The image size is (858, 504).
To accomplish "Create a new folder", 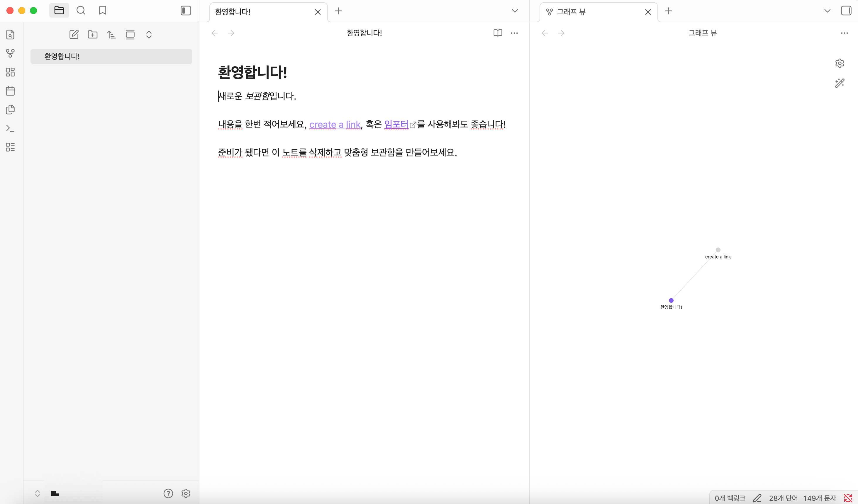I will 93,34.
